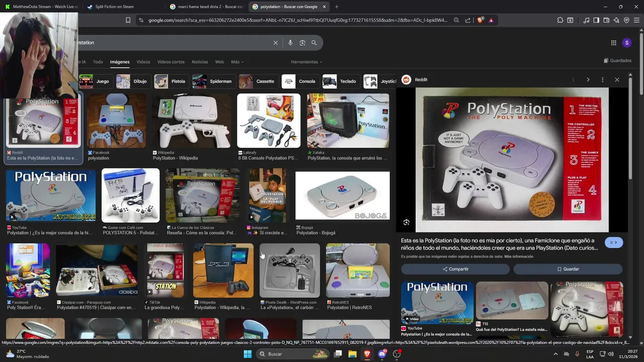Open the Google apps grid

(613, 43)
